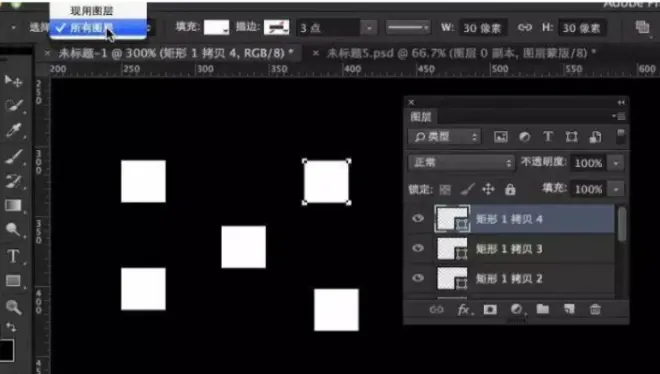Open the 描边 stroke color swatch

coord(277,27)
